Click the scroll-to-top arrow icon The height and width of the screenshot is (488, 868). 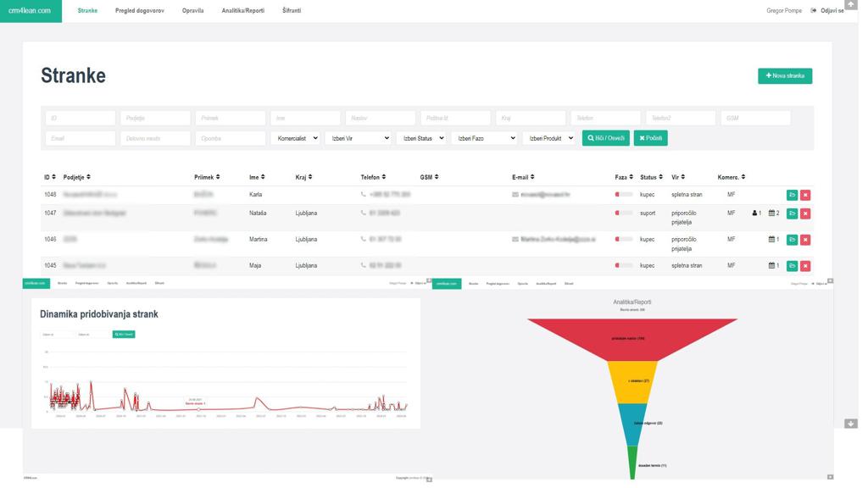click(x=851, y=4)
